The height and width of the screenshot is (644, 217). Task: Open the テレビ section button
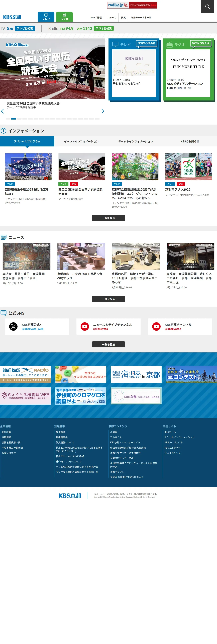click(x=46, y=17)
